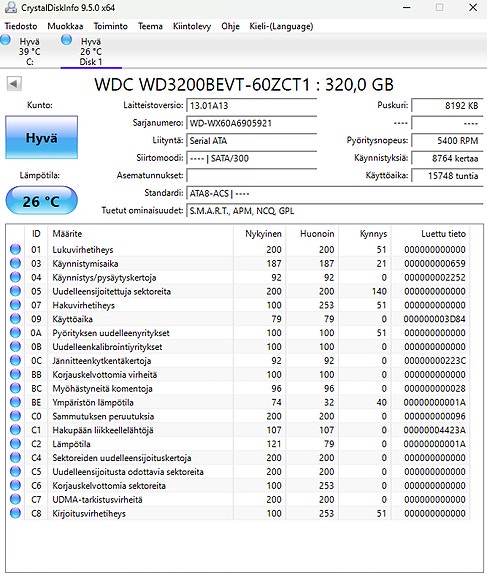
Task: Click status dot for Myöhästyneitä komentoja row
Action: click(15, 388)
